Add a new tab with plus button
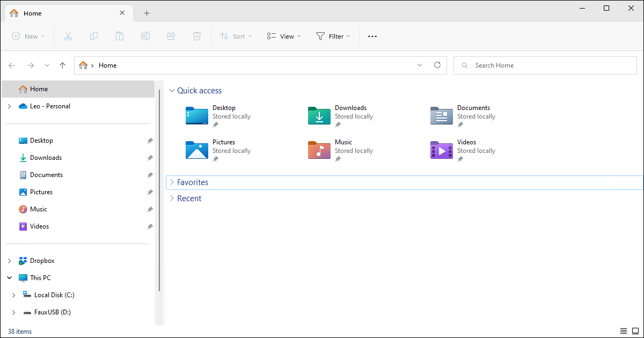Viewport: 644px width, 338px height. coord(147,13)
